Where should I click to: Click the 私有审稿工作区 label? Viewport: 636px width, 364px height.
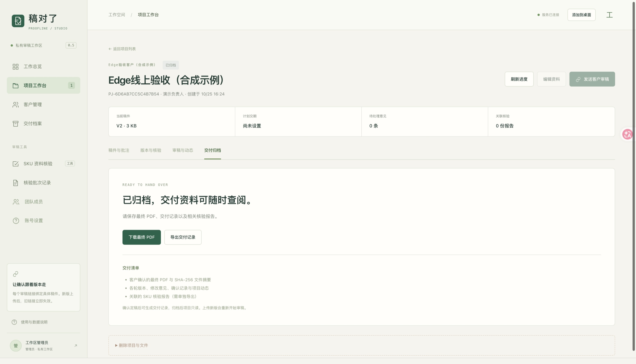coord(29,45)
